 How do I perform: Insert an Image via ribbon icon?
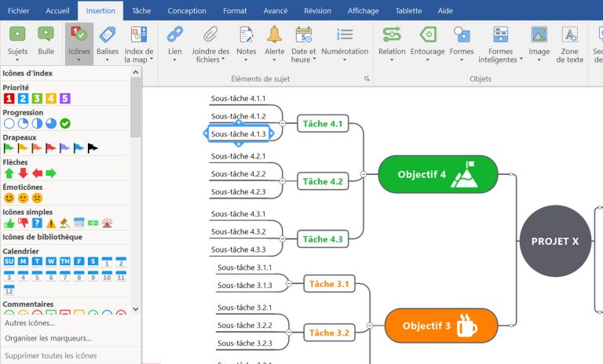pyautogui.click(x=539, y=35)
